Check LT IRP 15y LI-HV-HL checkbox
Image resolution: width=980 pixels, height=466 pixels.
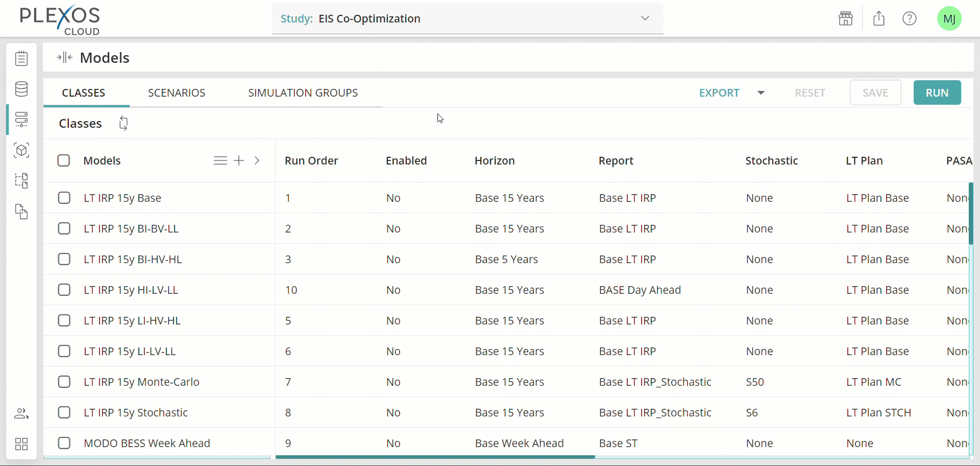pyautogui.click(x=64, y=320)
